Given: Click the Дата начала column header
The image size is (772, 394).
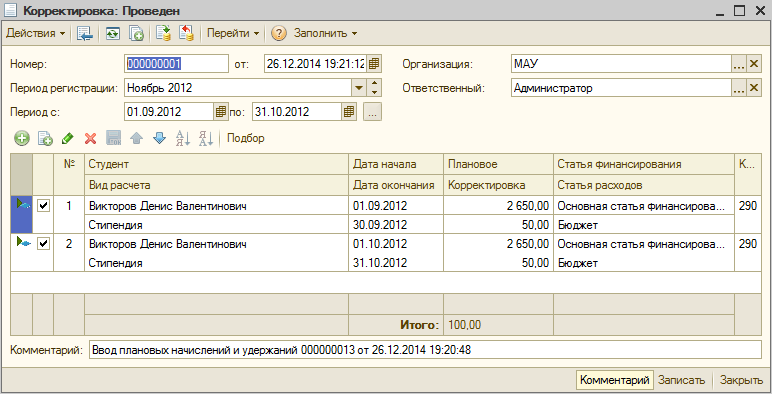Looking at the screenshot, I should click(x=396, y=164).
